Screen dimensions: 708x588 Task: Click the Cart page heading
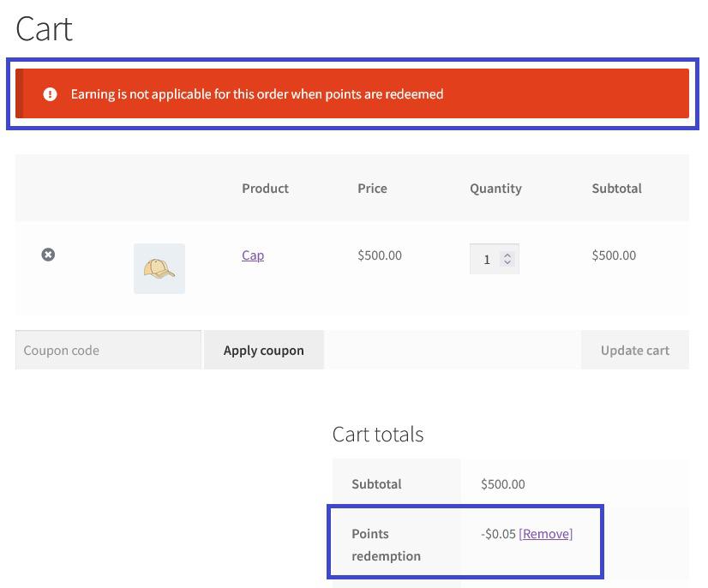click(45, 29)
